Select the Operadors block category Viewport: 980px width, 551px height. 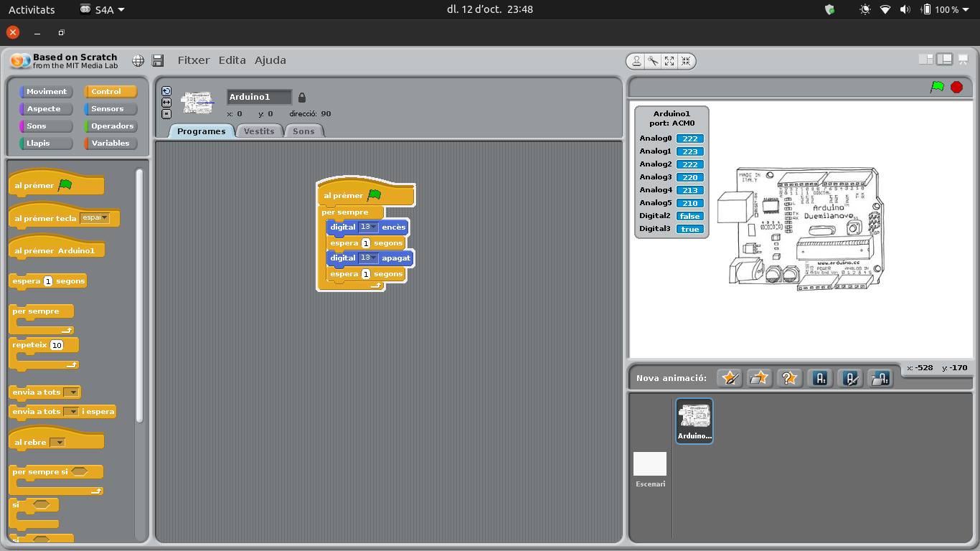(111, 126)
